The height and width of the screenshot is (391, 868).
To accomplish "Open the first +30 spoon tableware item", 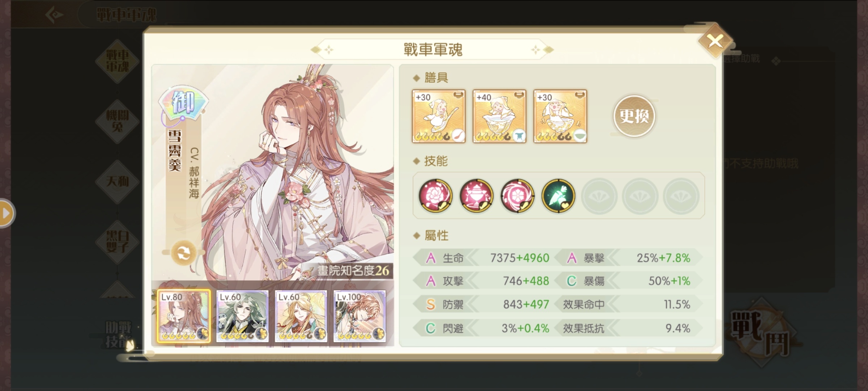I will [x=439, y=116].
